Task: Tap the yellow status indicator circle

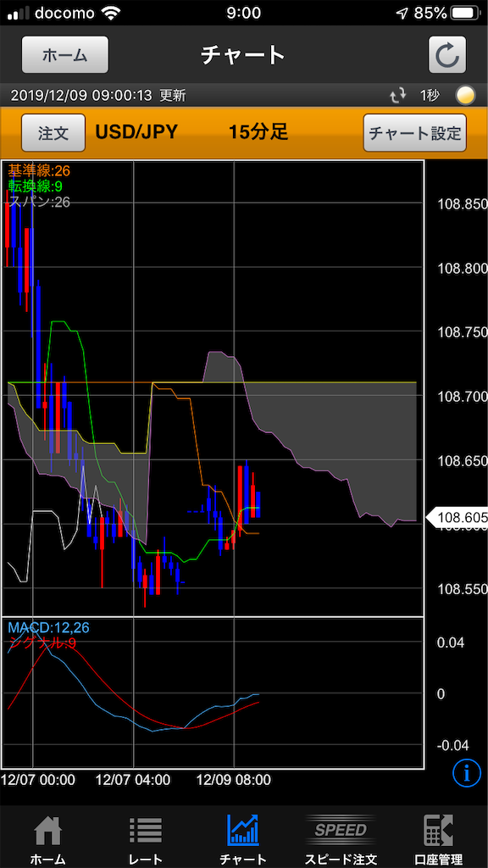Action: click(465, 96)
